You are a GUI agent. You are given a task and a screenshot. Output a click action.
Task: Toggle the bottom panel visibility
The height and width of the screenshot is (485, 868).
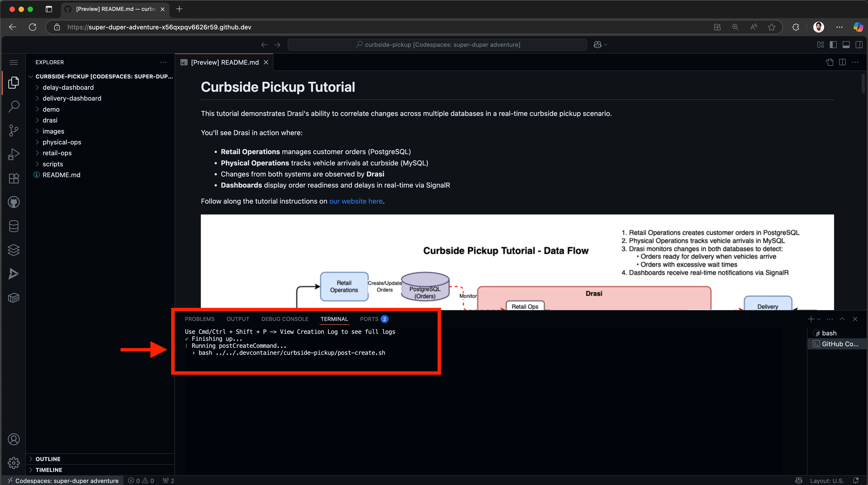tap(847, 44)
